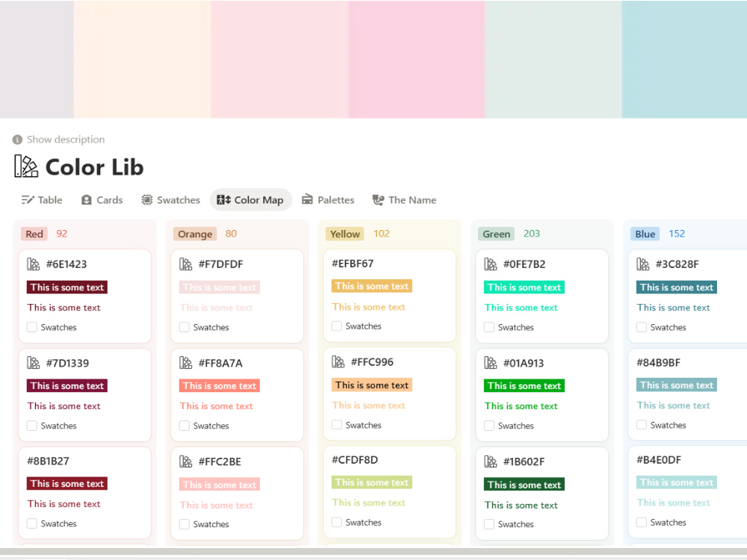Click the Cards view icon

coord(86,200)
